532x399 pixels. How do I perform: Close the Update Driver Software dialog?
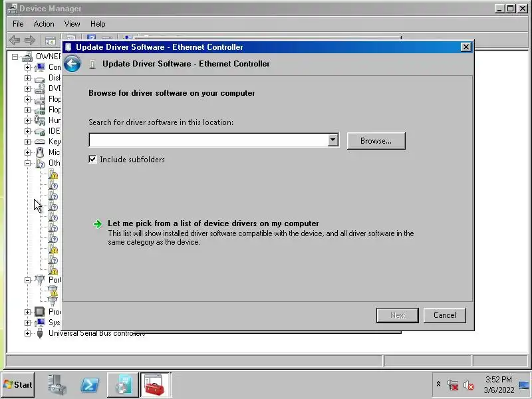click(466, 47)
